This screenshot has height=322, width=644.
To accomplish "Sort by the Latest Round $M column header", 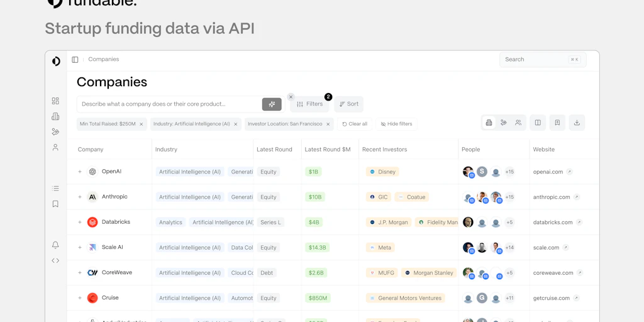I will 327,150.
